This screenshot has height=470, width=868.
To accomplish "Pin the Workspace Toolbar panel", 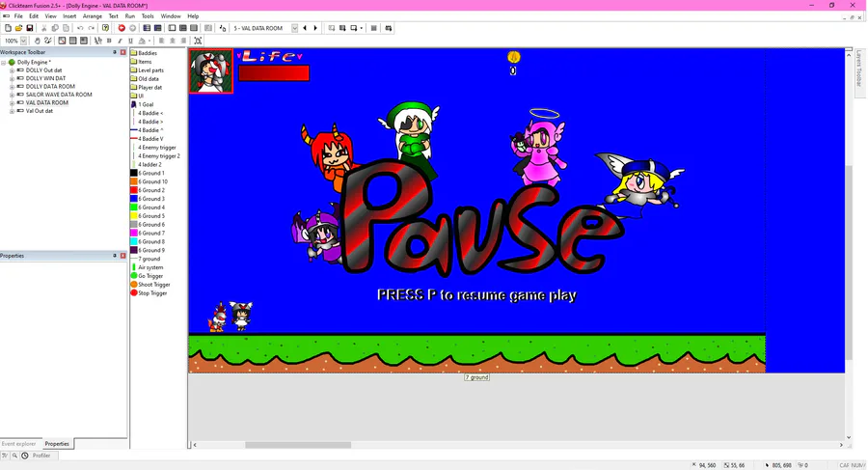I will point(115,52).
